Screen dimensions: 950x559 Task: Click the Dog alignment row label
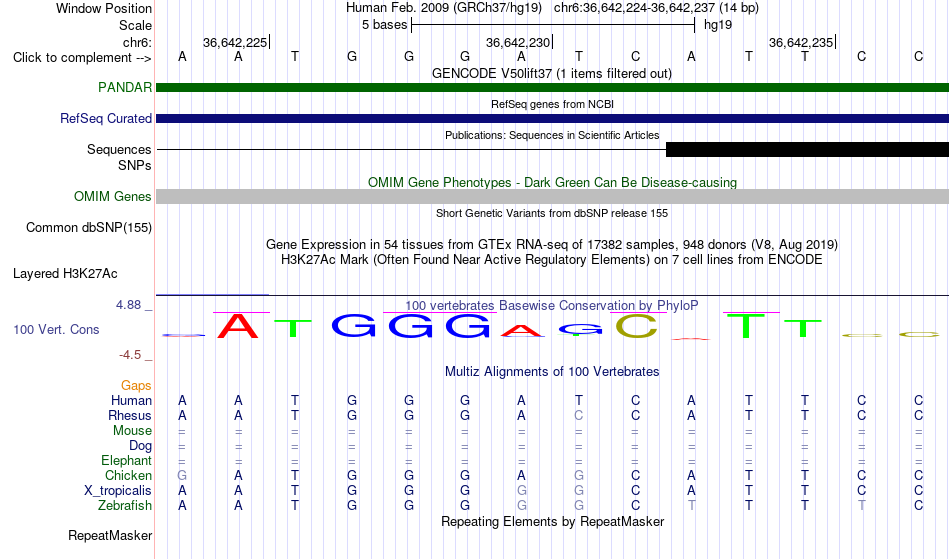(140, 446)
